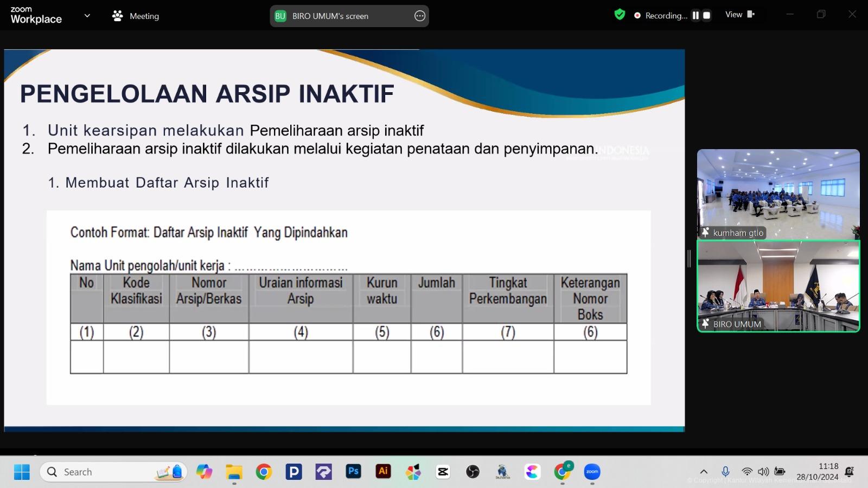Open the View layout menu
The height and width of the screenshot is (488, 868).
click(x=740, y=15)
